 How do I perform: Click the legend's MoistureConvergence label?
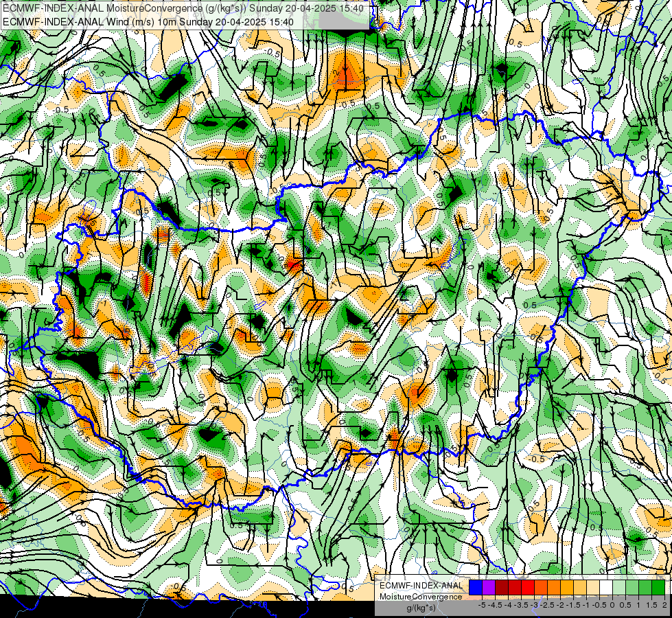coord(421,597)
